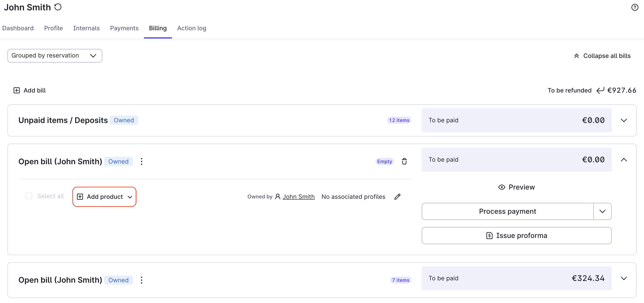Enable the Select all checkbox
Screen dimensions: 644x303
(29, 196)
